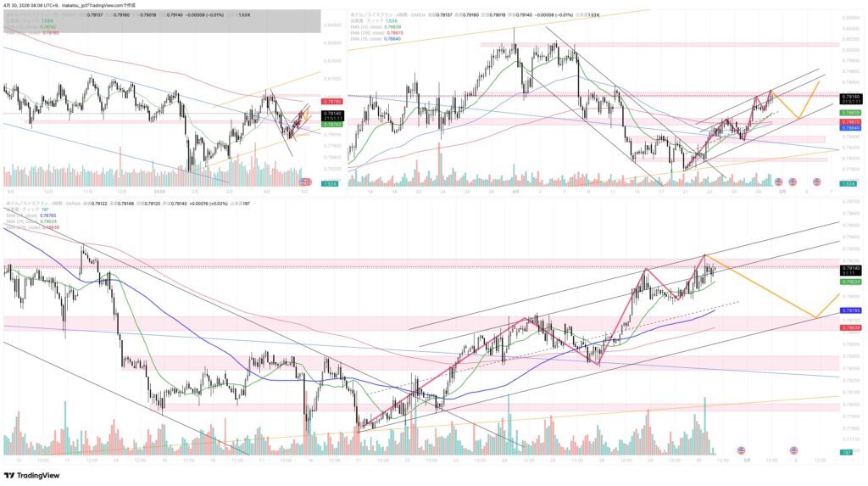Open the US flag economic event in the top-left chart
Image resolution: width=868 pixels, height=486 pixels.
[306, 182]
